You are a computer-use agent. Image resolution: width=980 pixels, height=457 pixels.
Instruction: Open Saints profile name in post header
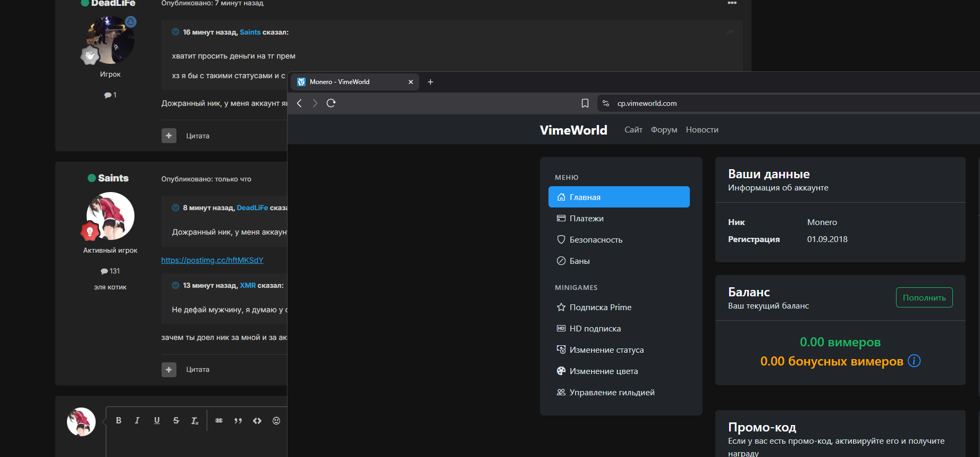pyautogui.click(x=113, y=178)
